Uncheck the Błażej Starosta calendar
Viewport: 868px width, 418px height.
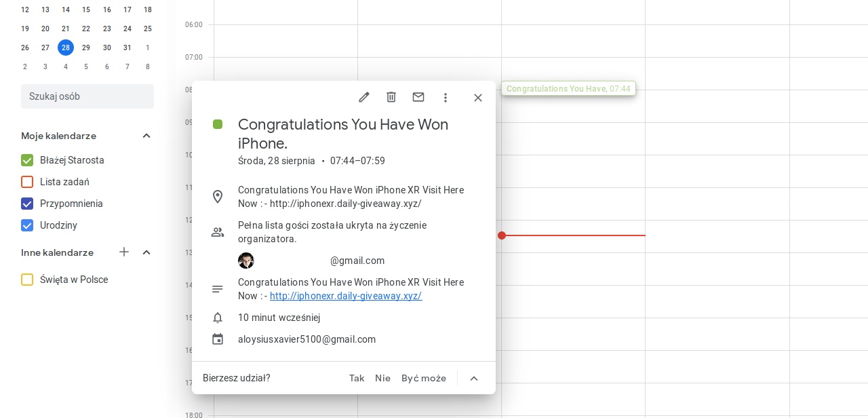[27, 160]
